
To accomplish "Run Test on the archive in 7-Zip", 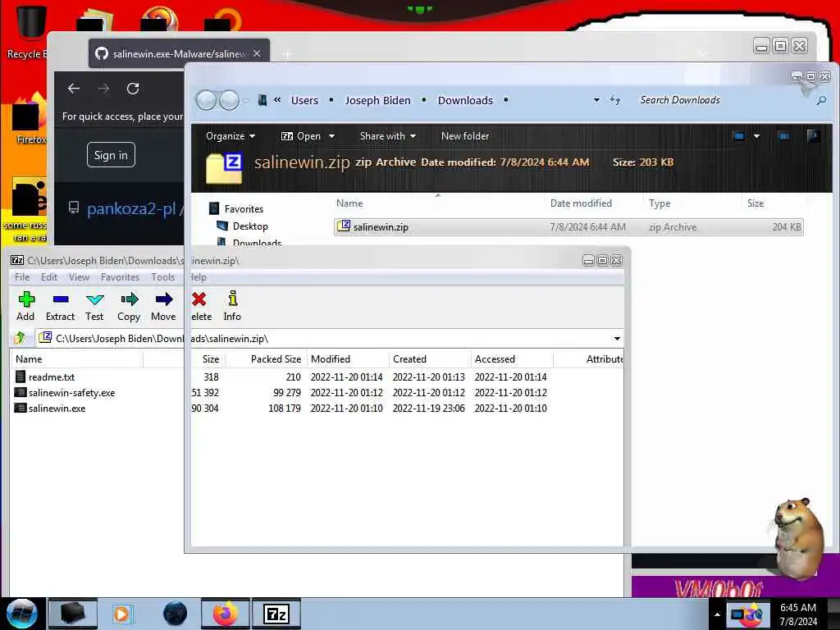I will coord(94,307).
